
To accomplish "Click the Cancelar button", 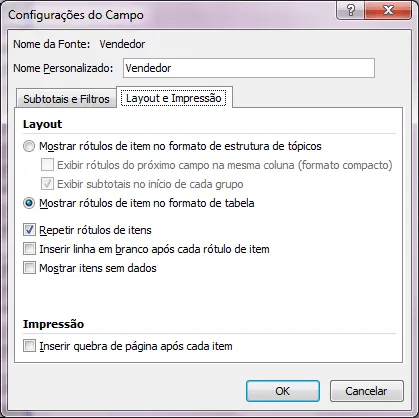I will pos(366,391).
